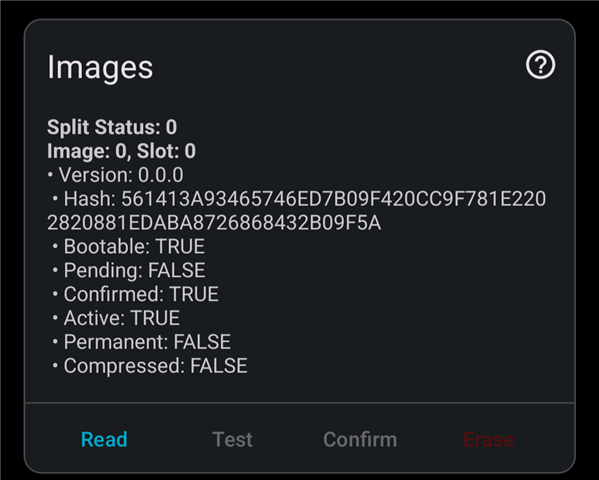Click the Version label bullet point
Screen dimensions: 599x480
point(50,175)
